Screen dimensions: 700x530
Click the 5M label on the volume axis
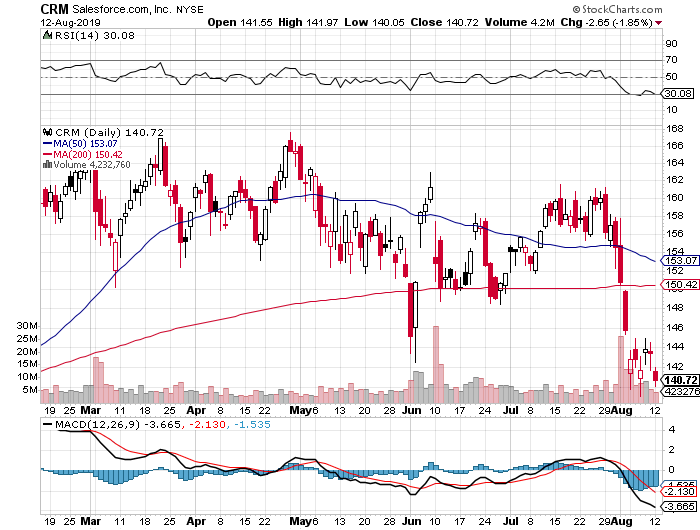tap(30, 389)
